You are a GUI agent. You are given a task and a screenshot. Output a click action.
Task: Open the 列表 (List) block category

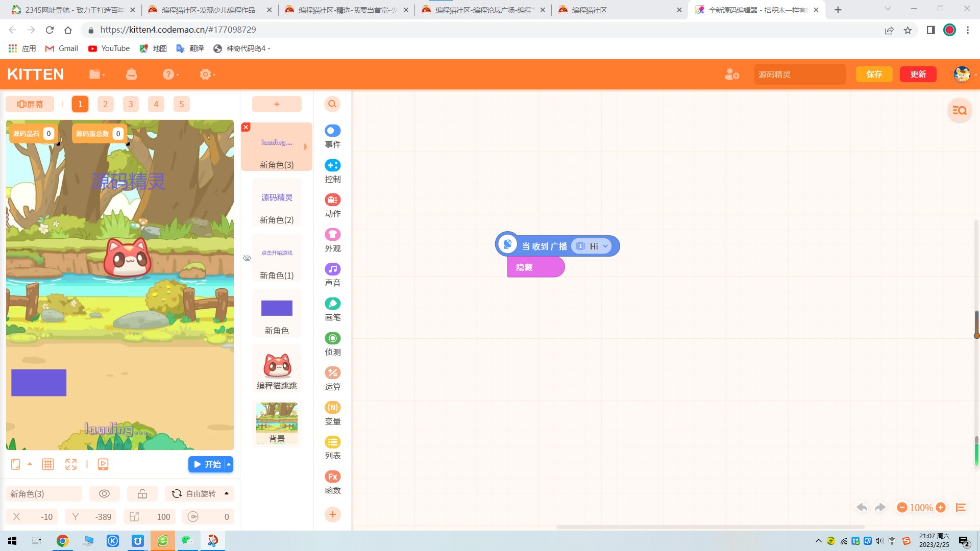[x=332, y=448]
